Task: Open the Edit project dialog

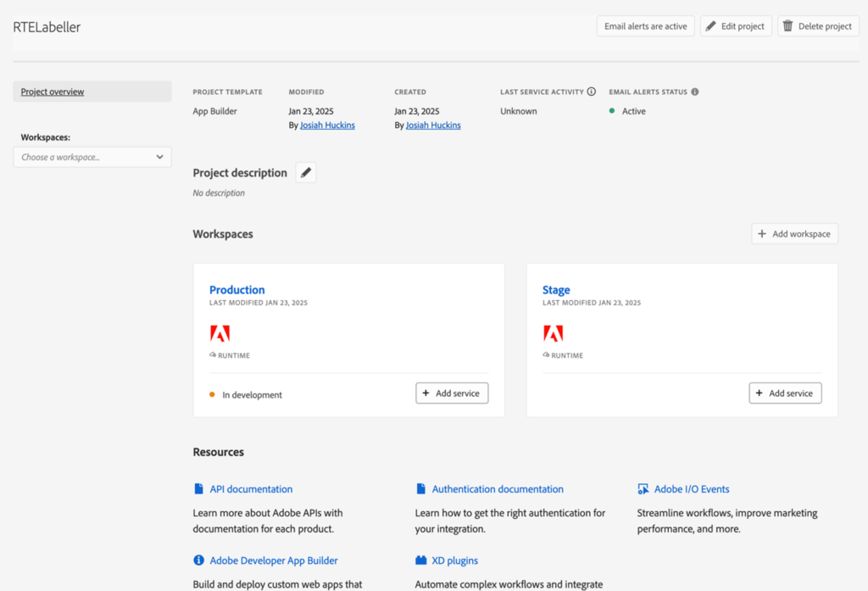Action: click(x=735, y=25)
